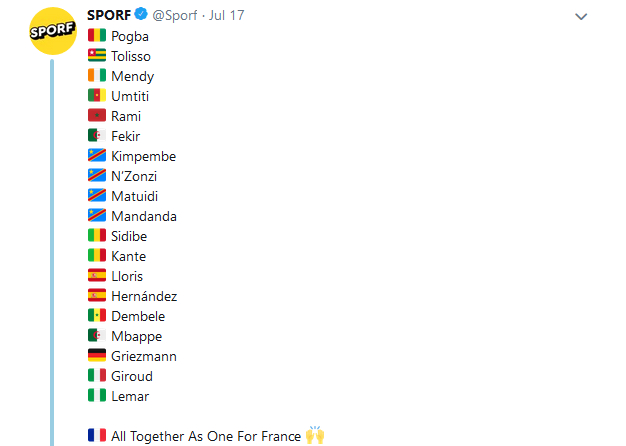Click the flag emoji beside Kimpembe

pos(97,156)
